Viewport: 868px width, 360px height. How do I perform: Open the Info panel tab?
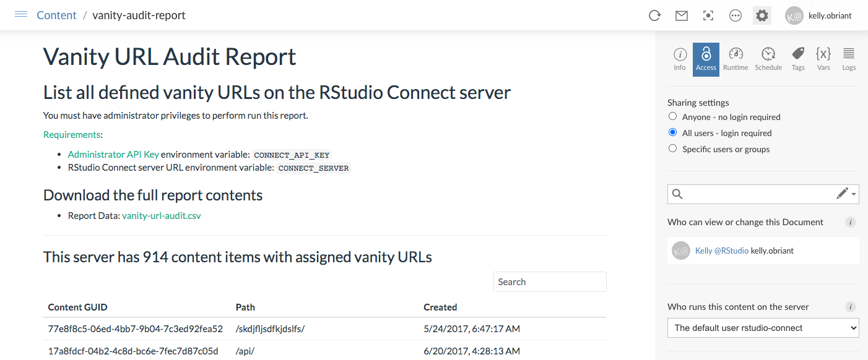(679, 59)
